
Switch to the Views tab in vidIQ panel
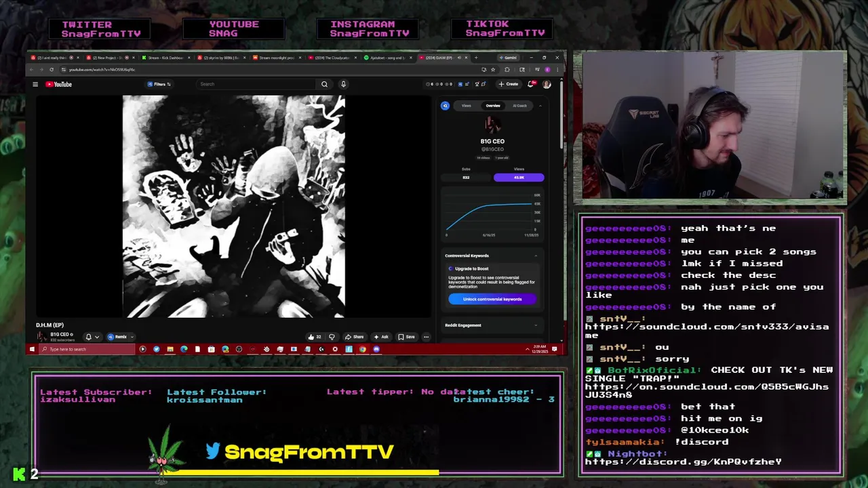[466, 106]
